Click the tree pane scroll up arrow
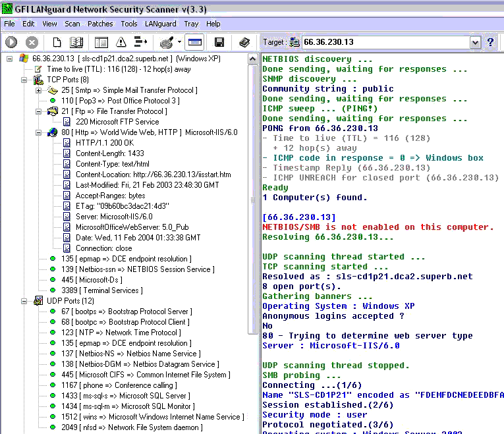This screenshot has height=434, width=504. (x=252, y=59)
